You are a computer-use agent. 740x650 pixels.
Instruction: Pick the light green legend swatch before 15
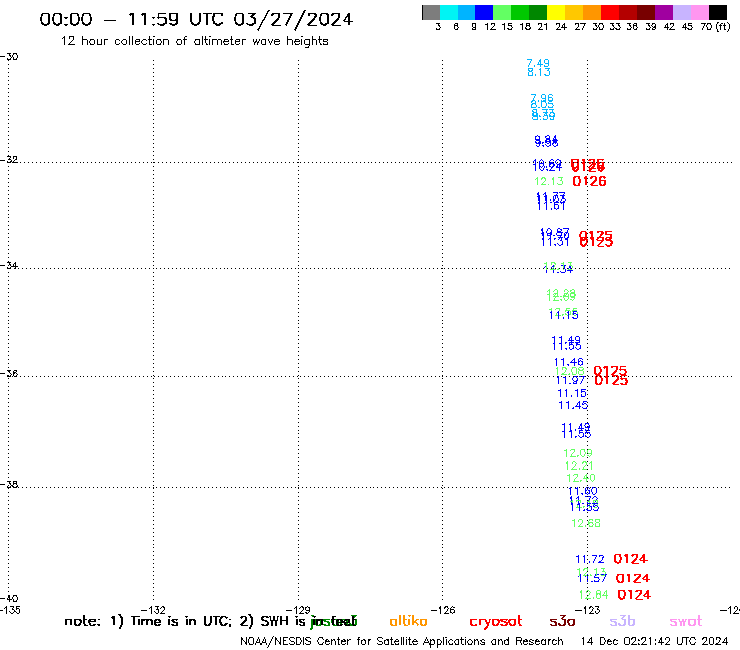(502, 12)
